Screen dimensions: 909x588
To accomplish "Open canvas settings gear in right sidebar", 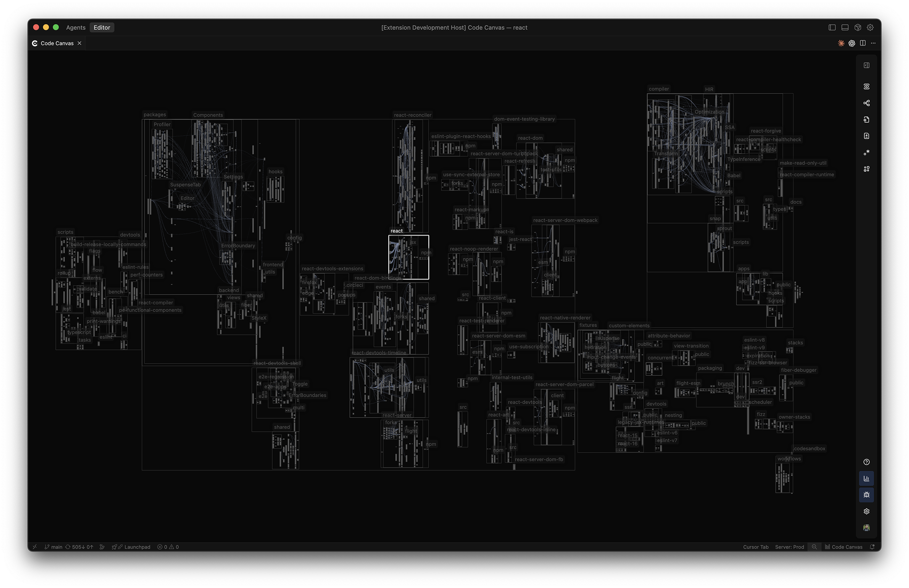I will click(867, 511).
